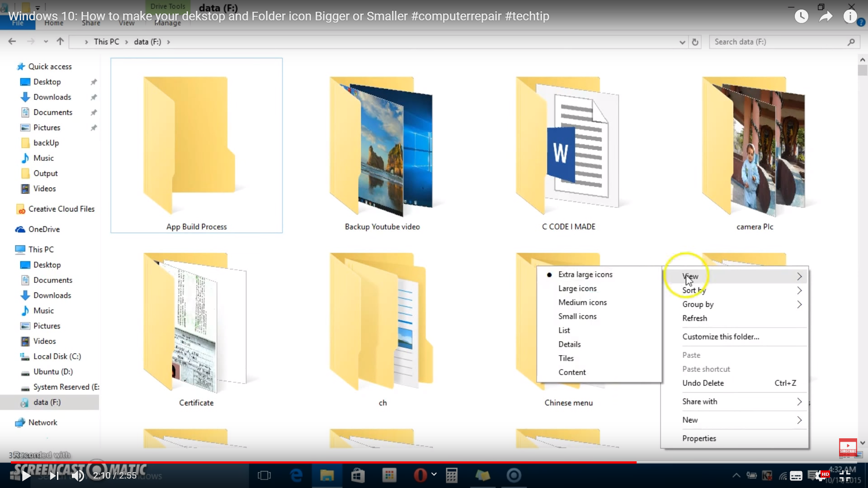Go back with the Explorer back arrow
The image size is (868, 488).
(12, 42)
